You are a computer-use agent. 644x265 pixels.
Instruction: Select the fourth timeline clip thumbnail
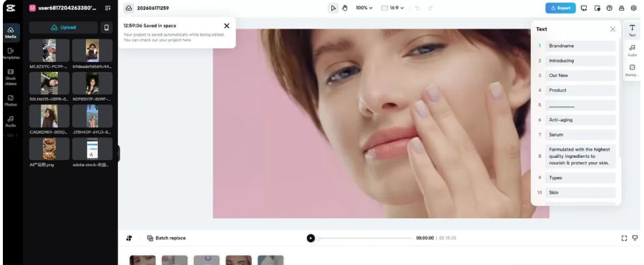coord(238,260)
